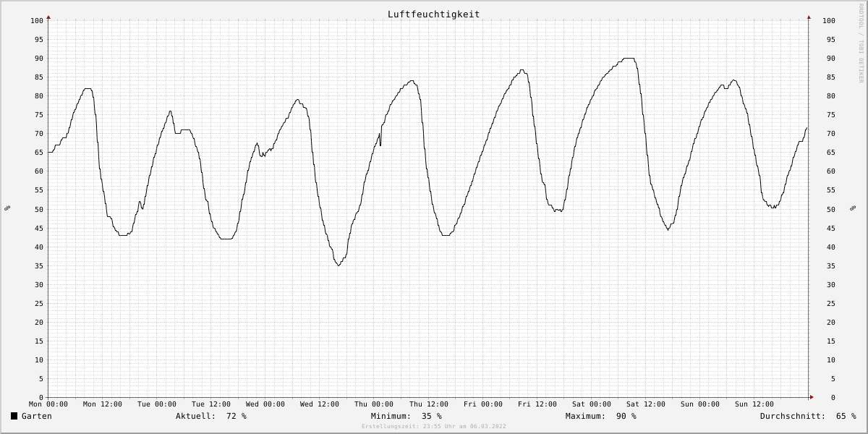868x434 pixels.
Task: Click the Tue 00:00 time axis label
Action: tap(157, 404)
